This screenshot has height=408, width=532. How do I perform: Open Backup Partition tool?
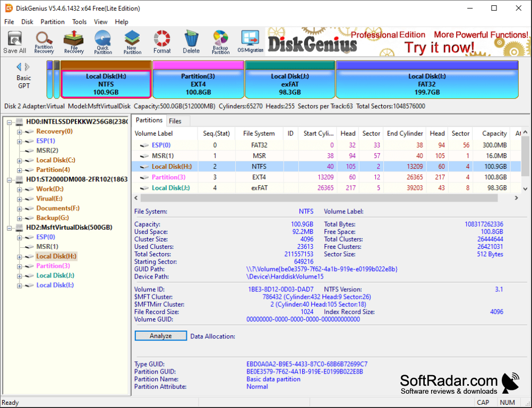(x=220, y=42)
